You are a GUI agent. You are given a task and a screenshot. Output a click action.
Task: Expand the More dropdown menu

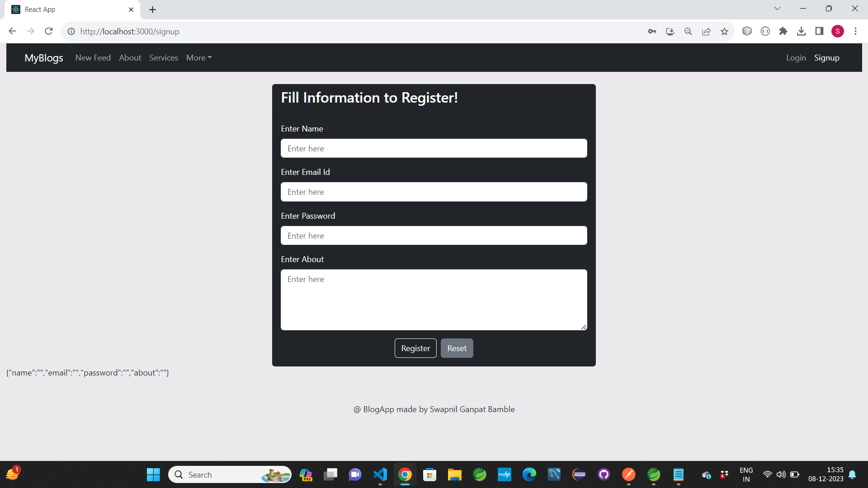click(199, 58)
